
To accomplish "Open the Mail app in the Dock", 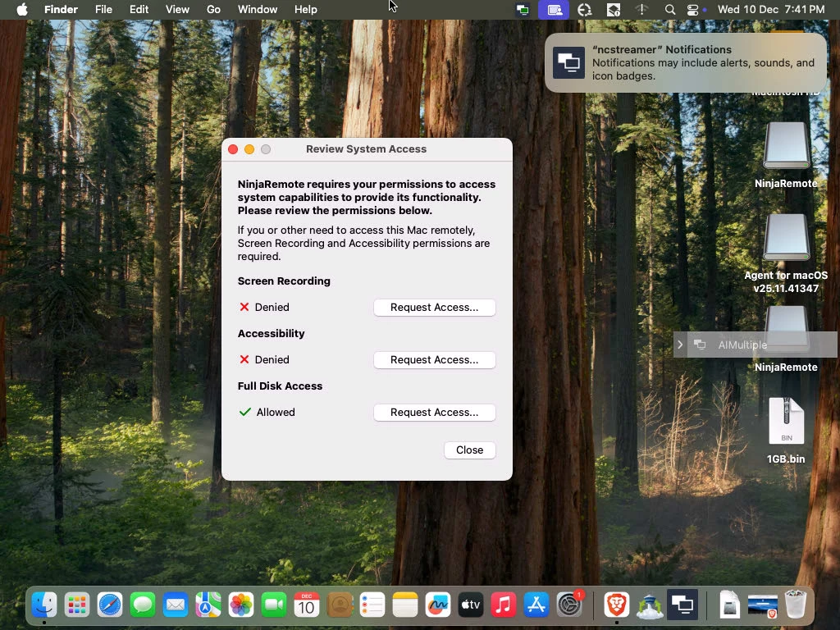I will pyautogui.click(x=176, y=605).
